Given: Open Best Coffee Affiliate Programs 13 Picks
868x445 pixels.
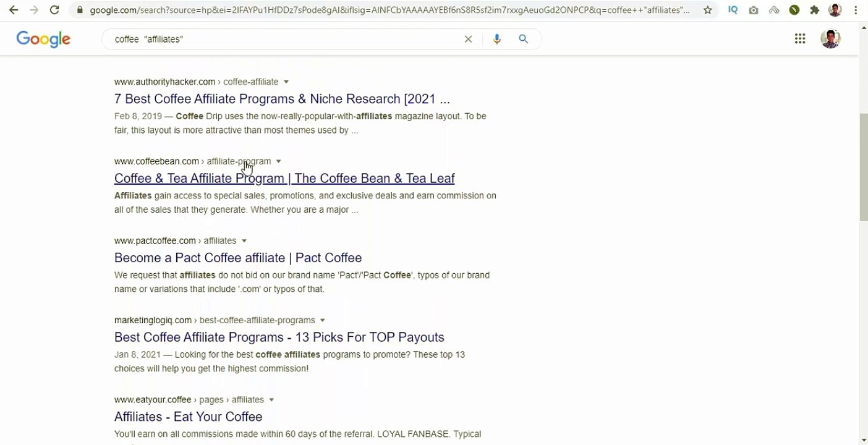Looking at the screenshot, I should [279, 337].
